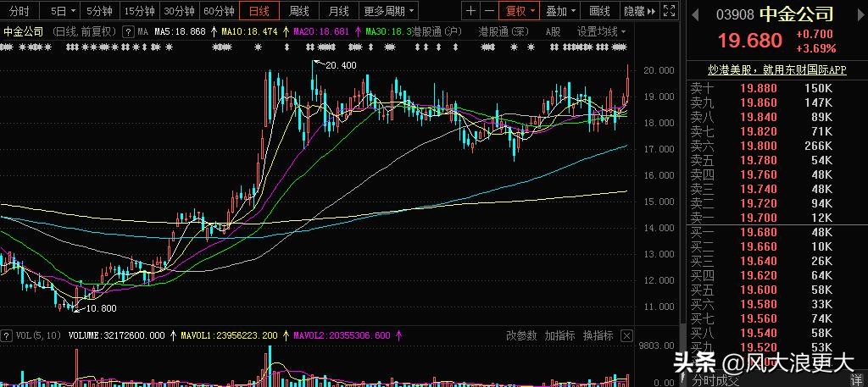Click the small arrow icon beside stock code 03908

(696, 15)
